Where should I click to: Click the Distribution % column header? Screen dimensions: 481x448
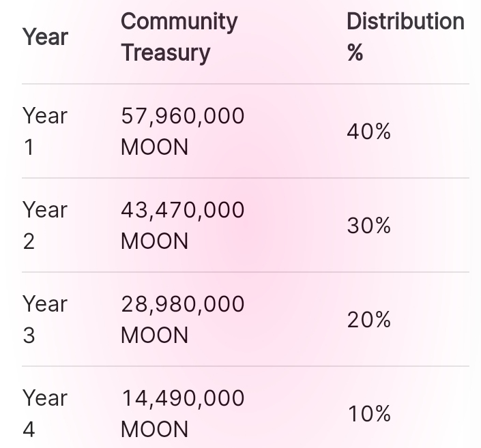point(405,37)
